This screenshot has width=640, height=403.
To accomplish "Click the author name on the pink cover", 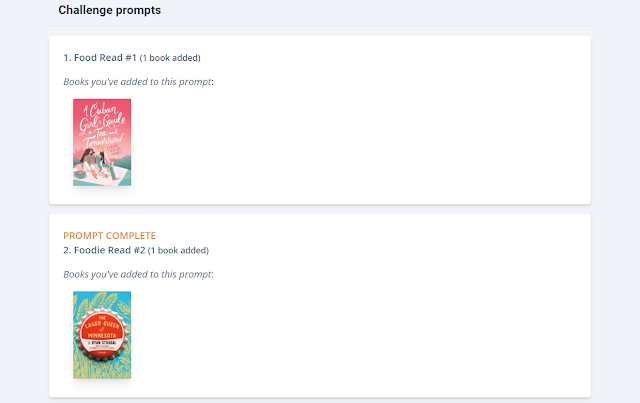I will [114, 149].
